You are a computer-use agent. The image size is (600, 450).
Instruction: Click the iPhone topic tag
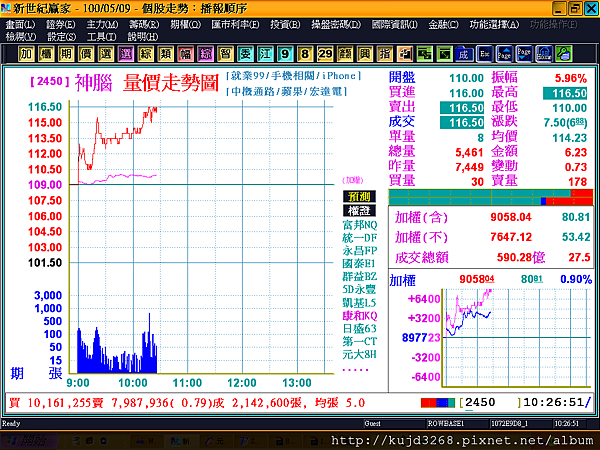click(339, 76)
